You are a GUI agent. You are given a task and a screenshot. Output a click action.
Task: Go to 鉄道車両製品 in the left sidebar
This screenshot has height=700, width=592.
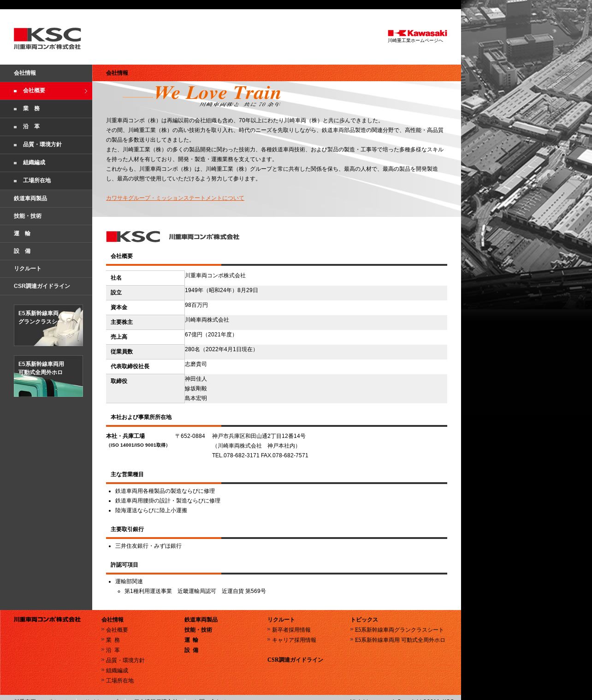(46, 198)
